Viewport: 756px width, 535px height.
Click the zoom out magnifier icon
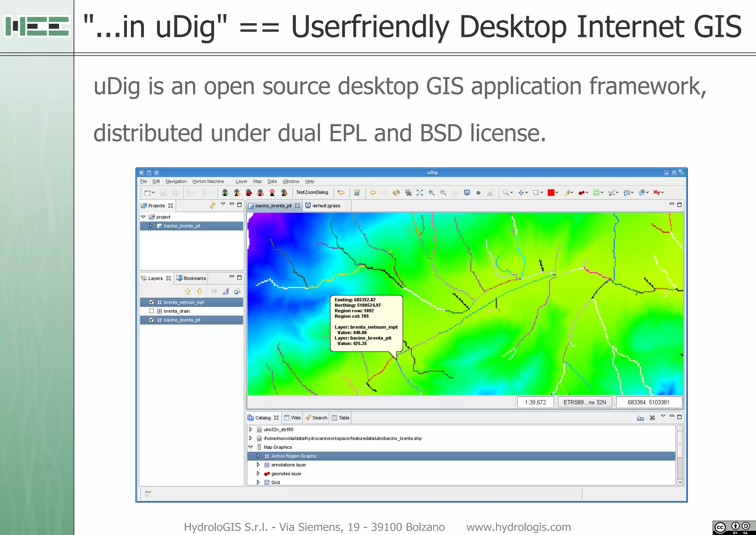(443, 192)
